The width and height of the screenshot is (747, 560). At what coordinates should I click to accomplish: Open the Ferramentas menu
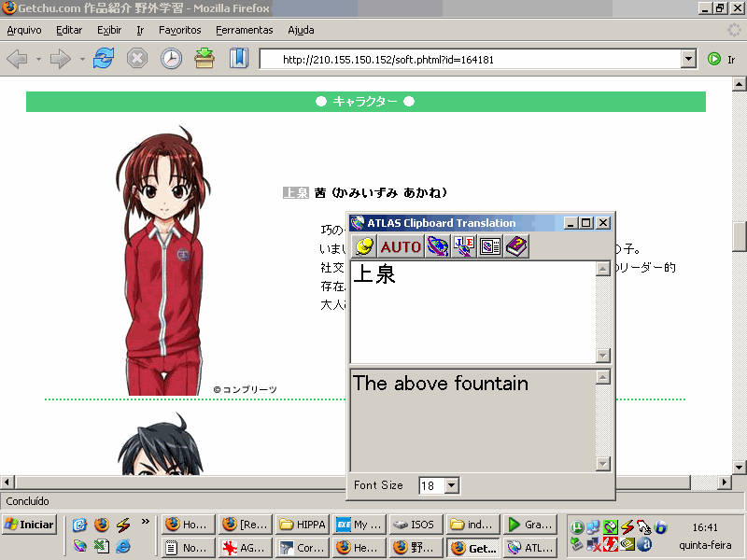click(x=245, y=31)
